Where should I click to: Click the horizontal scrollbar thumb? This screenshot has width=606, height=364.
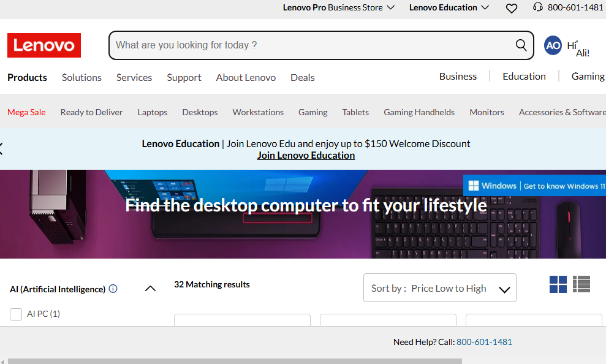pos(235,362)
